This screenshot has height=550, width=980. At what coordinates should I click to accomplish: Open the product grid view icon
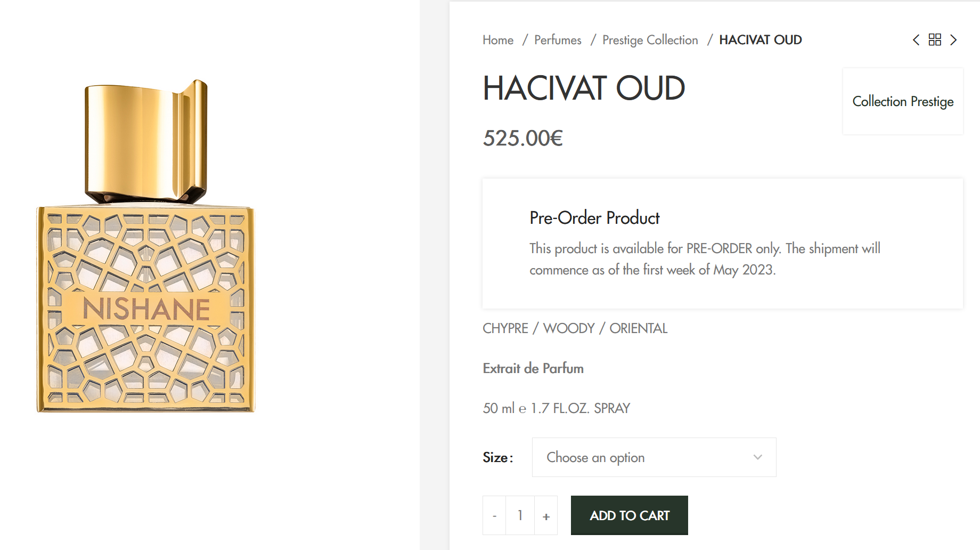click(935, 40)
